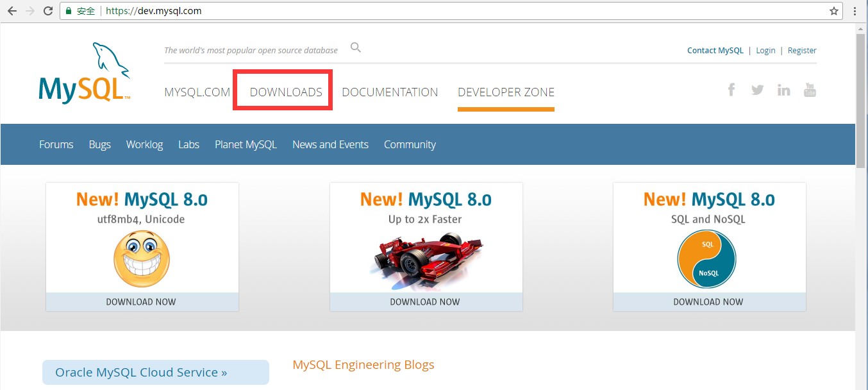
Task: Open the MySQL Twitter icon
Action: 757,90
